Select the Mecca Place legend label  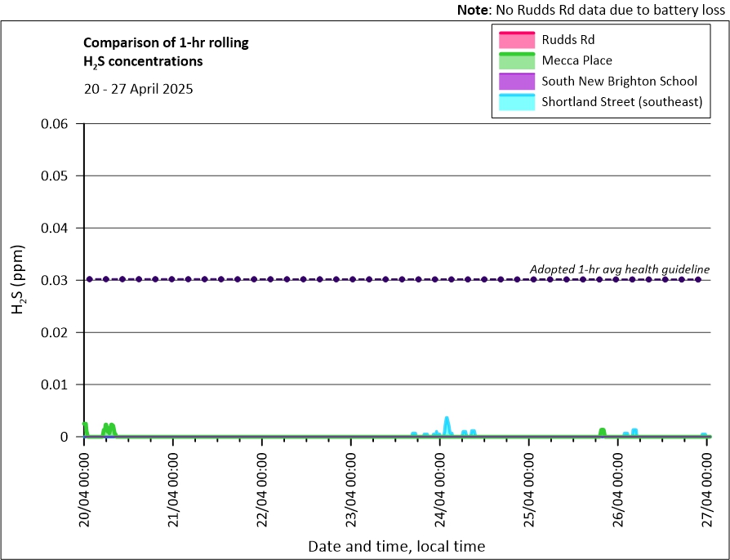click(576, 60)
